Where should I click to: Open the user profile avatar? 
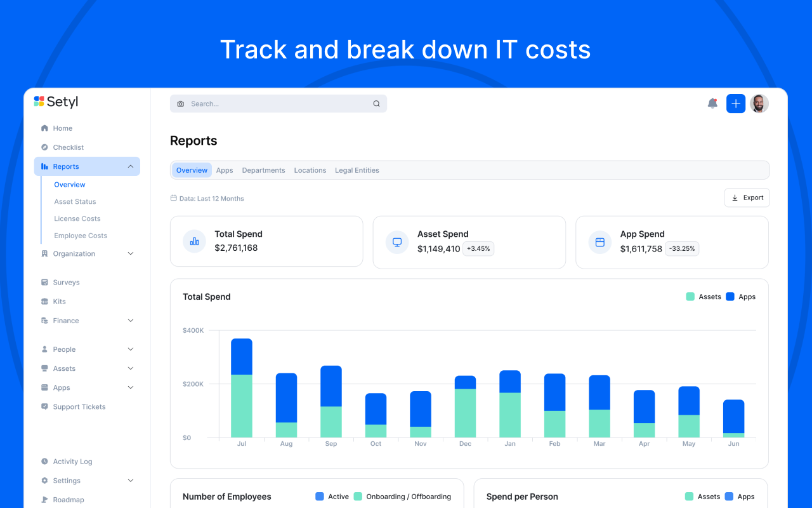759,104
